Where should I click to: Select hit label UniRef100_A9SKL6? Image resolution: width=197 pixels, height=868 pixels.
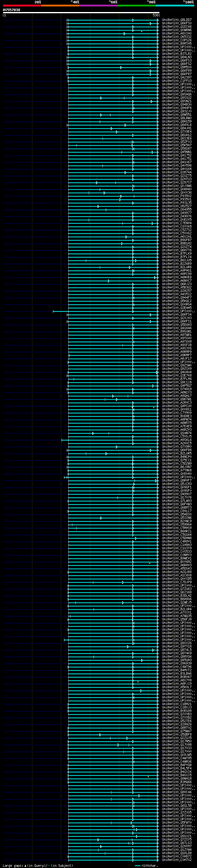click(177, 440)
